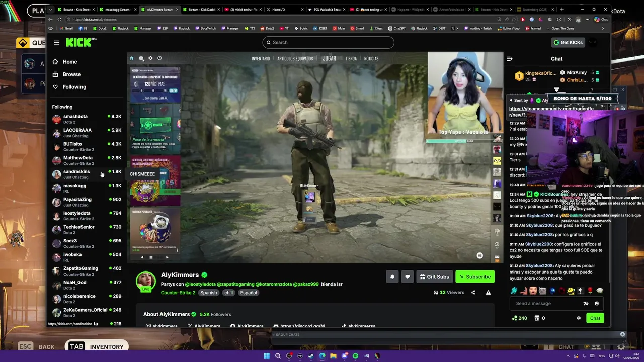This screenshot has height=362, width=644.
Task: Click the in-stream CS2 home icon
Action: 132,58
